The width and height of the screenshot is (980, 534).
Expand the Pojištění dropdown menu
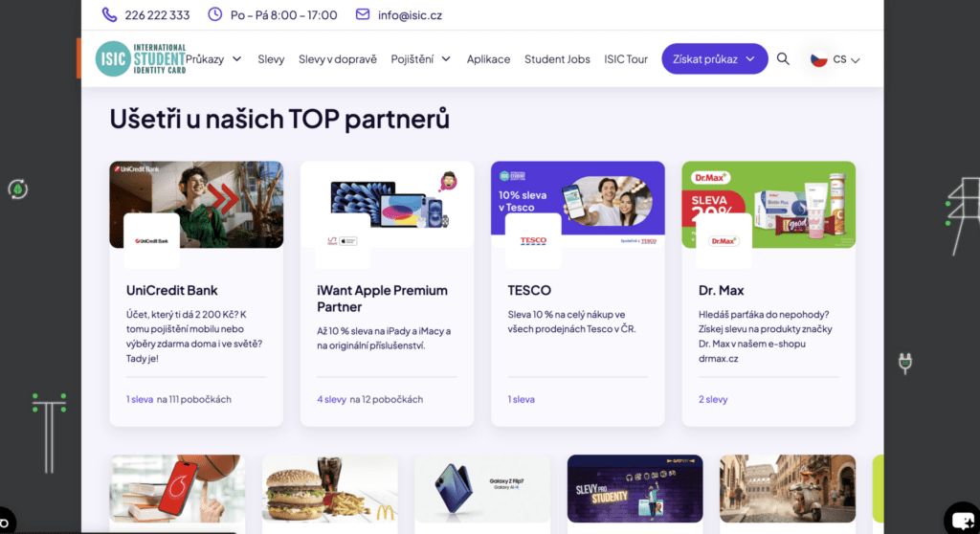coord(421,58)
